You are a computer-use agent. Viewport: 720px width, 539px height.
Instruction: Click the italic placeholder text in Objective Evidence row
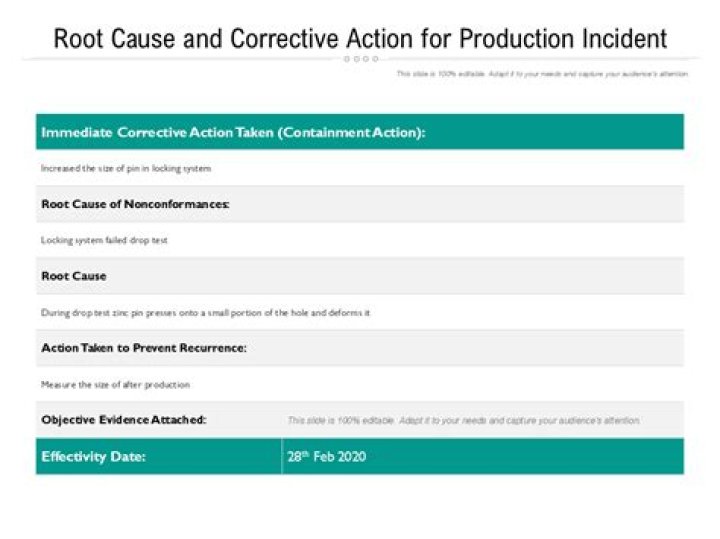click(x=464, y=420)
